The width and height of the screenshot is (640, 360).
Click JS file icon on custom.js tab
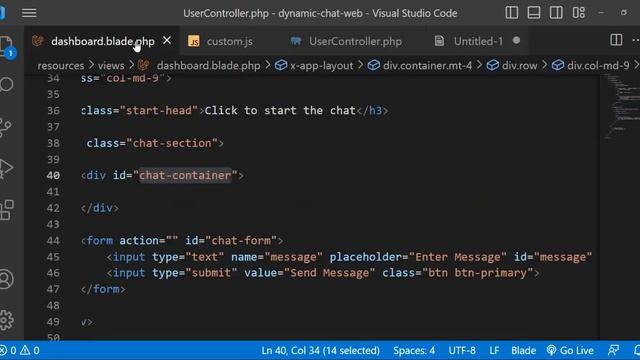pos(194,41)
